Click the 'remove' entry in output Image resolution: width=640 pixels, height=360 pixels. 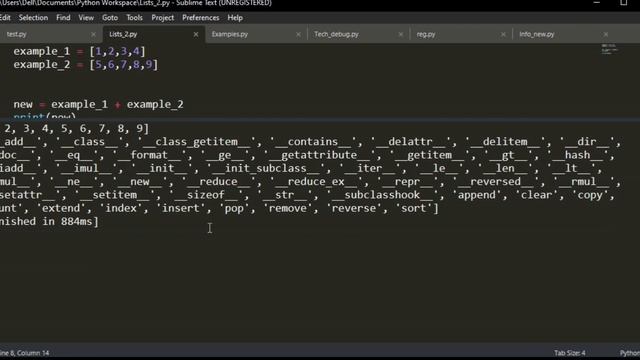(x=288, y=209)
